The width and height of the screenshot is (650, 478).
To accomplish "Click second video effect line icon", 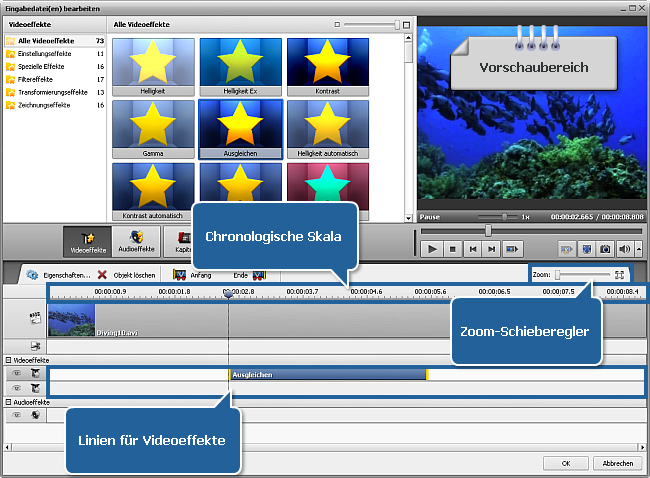I will tap(36, 388).
